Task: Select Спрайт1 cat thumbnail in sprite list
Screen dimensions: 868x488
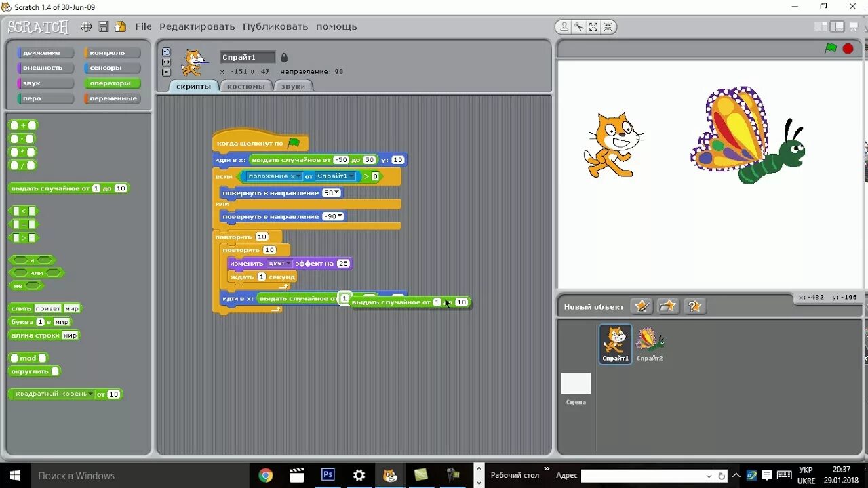Action: [616, 344]
